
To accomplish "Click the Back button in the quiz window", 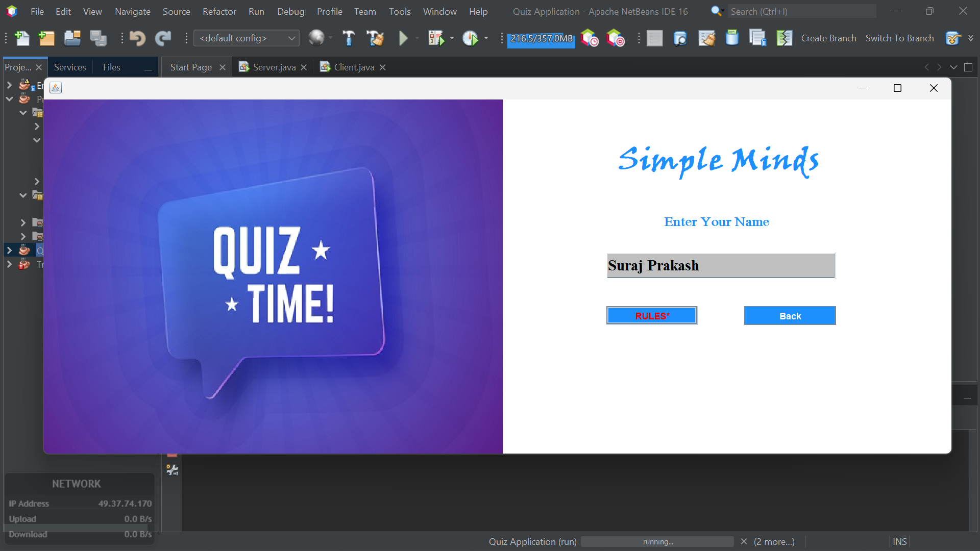I will [790, 315].
